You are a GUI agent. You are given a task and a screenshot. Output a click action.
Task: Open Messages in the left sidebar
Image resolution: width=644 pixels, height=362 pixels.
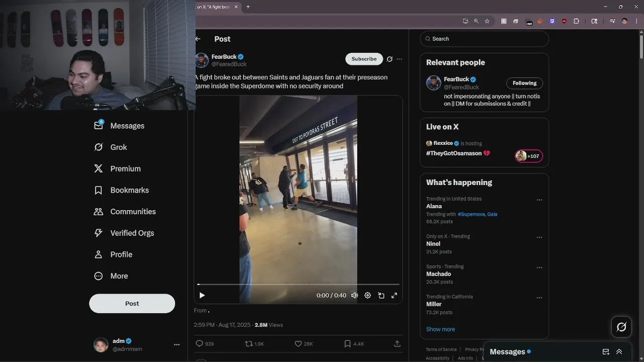tap(119, 126)
